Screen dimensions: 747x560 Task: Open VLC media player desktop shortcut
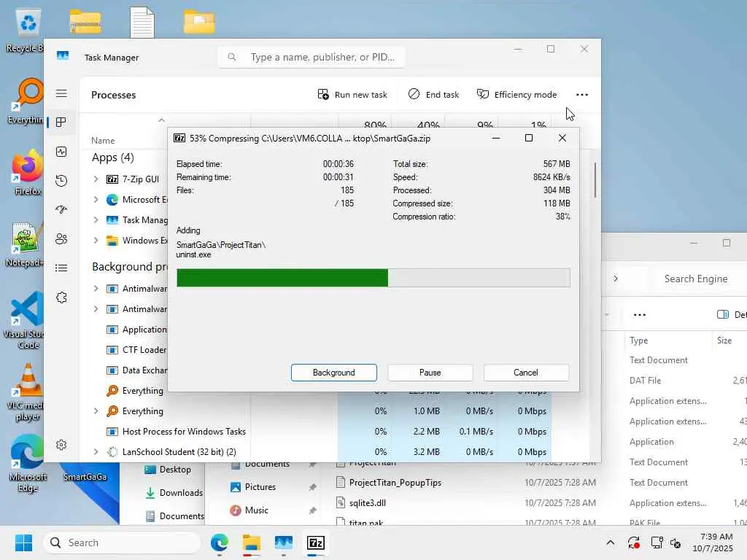pos(27,392)
